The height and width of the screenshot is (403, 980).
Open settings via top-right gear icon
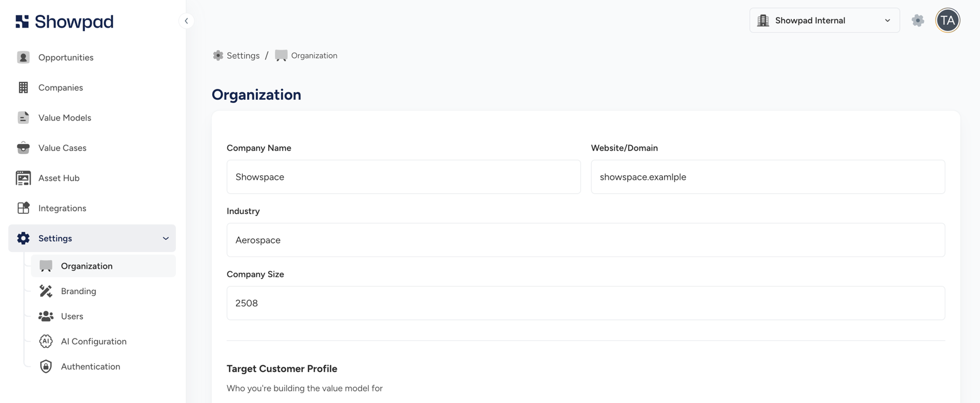(918, 21)
